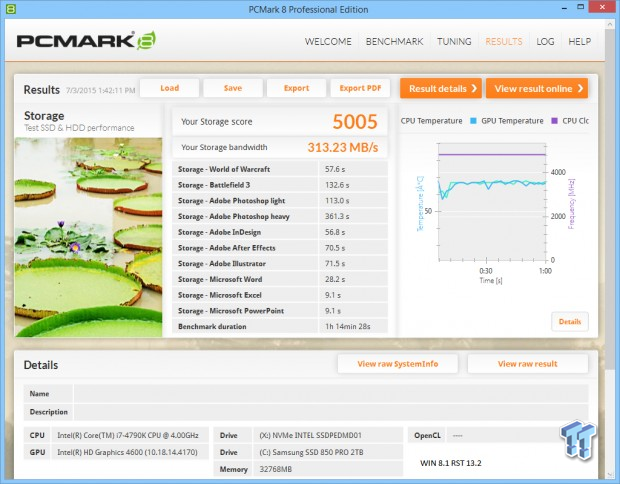Save the current result

233,88
